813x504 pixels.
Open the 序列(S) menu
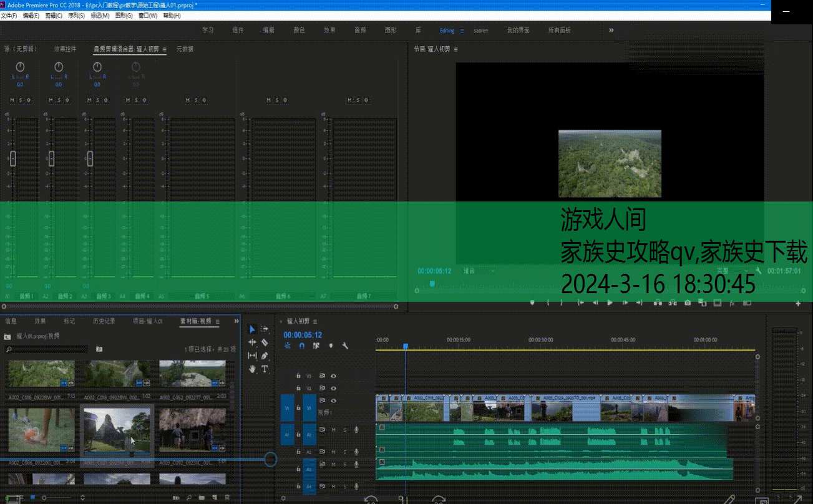pos(77,15)
